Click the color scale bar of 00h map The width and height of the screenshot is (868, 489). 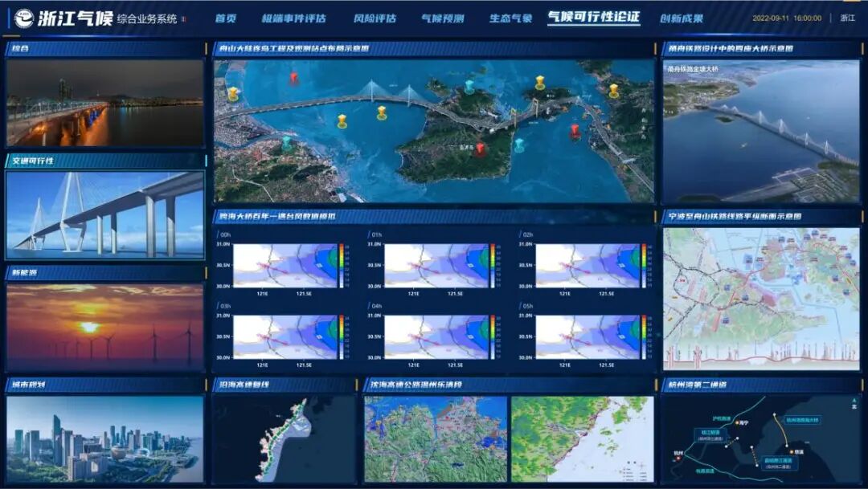pyautogui.click(x=341, y=266)
